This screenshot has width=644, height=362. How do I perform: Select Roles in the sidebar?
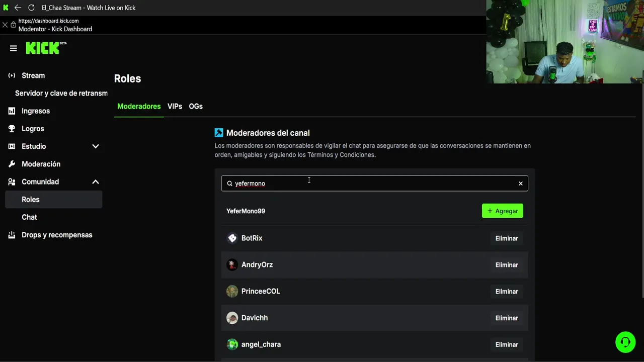54,200
